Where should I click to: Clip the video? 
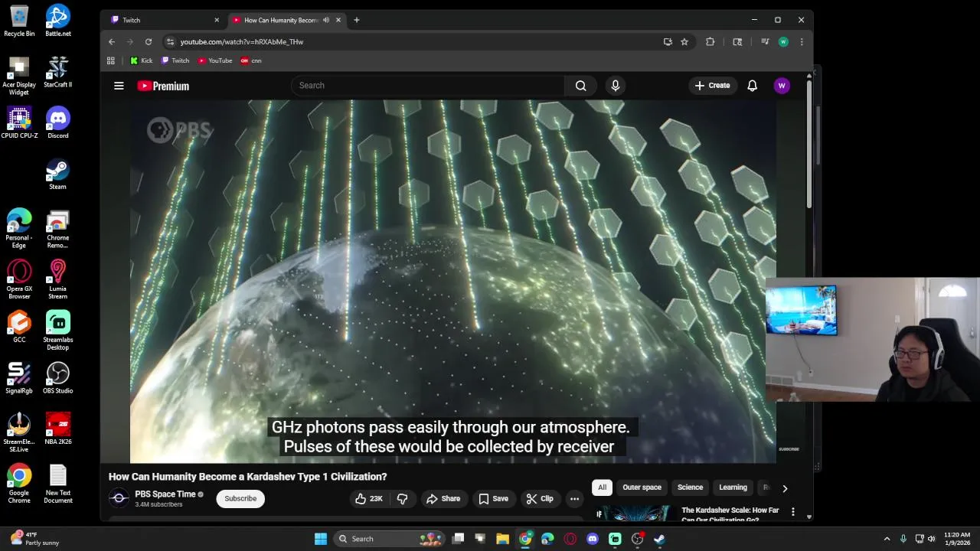click(x=540, y=499)
